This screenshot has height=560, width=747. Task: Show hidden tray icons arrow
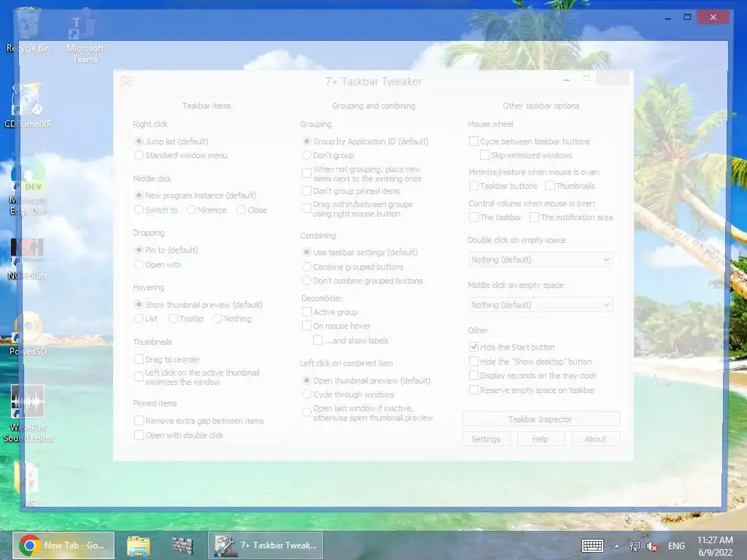(x=616, y=546)
